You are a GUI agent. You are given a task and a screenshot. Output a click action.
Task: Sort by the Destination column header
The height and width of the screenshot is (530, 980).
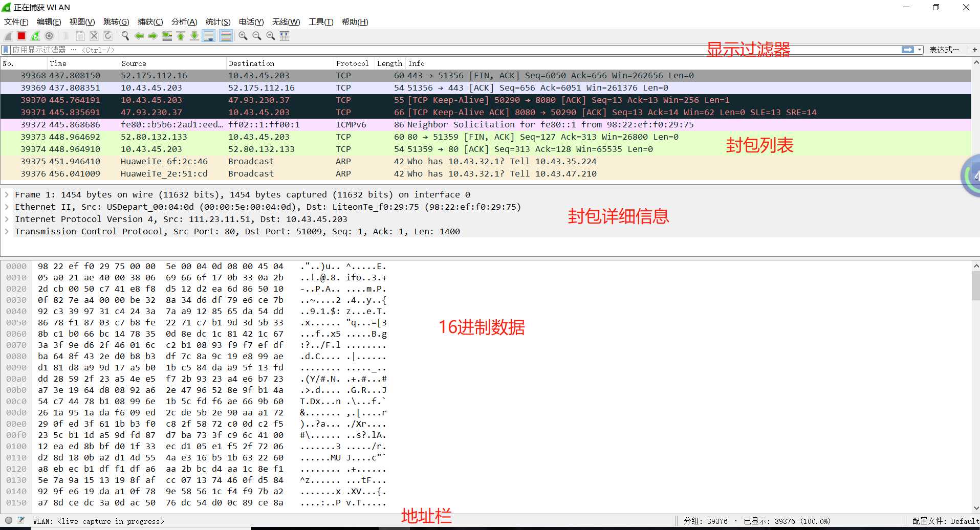pyautogui.click(x=279, y=63)
